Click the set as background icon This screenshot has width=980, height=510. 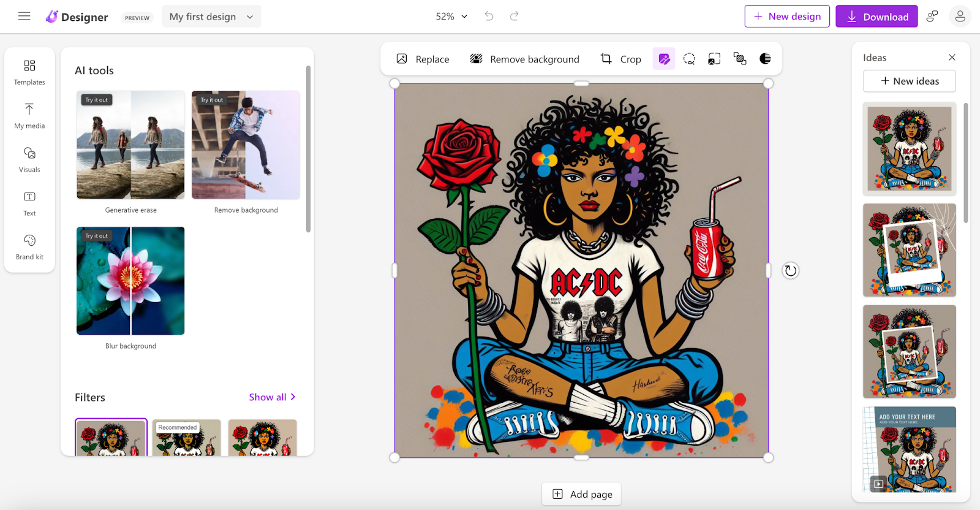point(714,59)
